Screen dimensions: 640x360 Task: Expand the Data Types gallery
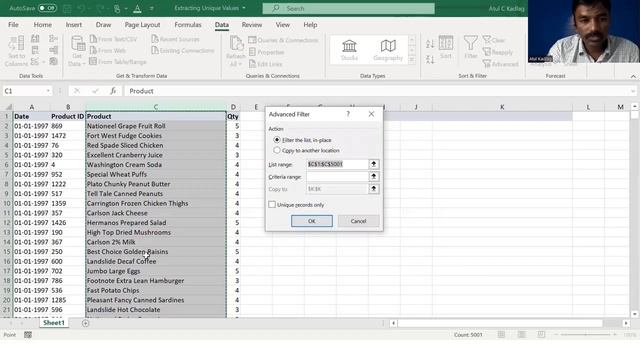[x=411, y=60]
